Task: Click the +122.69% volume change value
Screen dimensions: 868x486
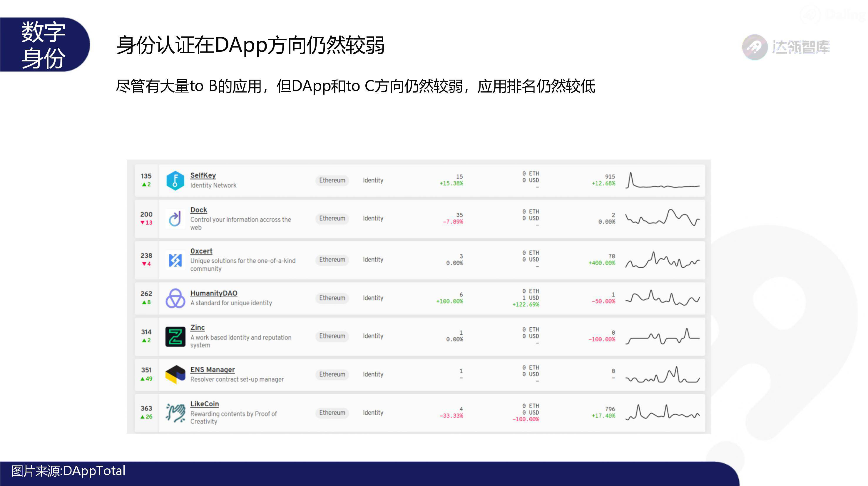Action: coord(526,305)
